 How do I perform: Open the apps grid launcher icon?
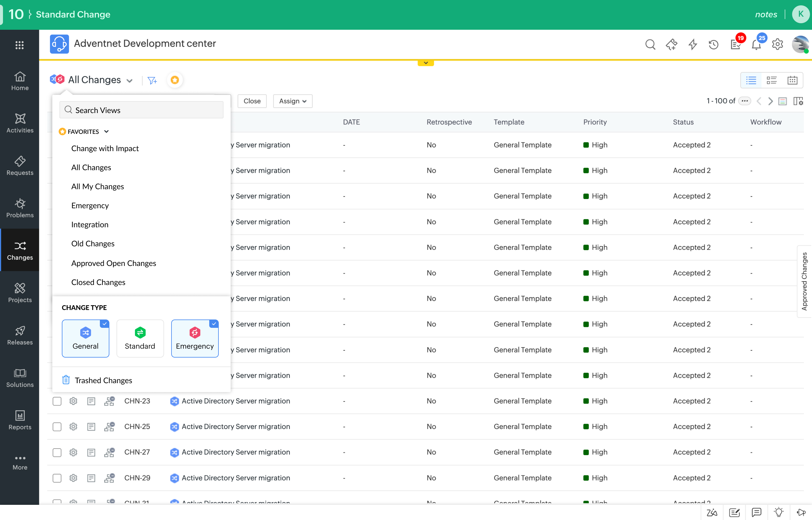pyautogui.click(x=20, y=45)
